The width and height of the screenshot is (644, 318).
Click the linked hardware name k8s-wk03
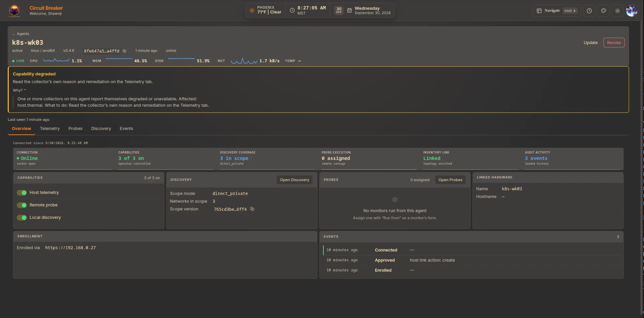(x=512, y=189)
